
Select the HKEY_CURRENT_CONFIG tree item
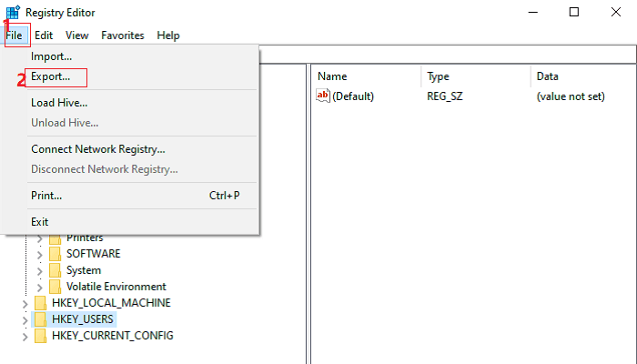pos(113,336)
